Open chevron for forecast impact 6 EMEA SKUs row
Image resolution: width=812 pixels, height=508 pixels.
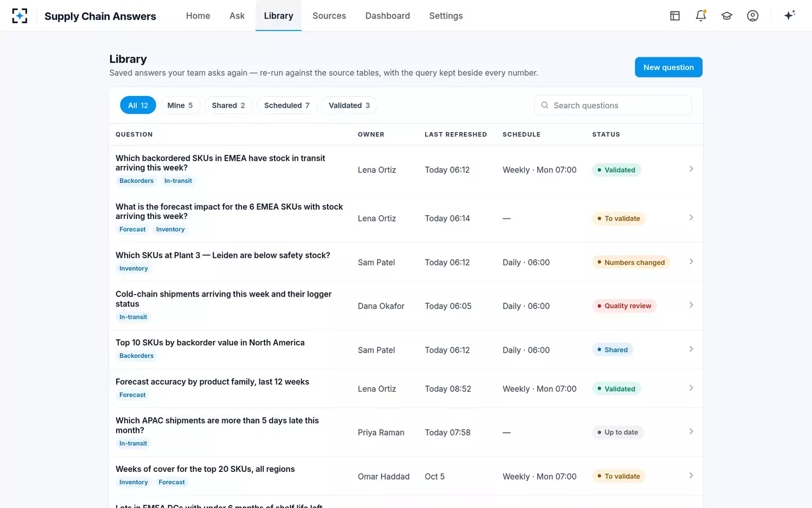coord(691,218)
